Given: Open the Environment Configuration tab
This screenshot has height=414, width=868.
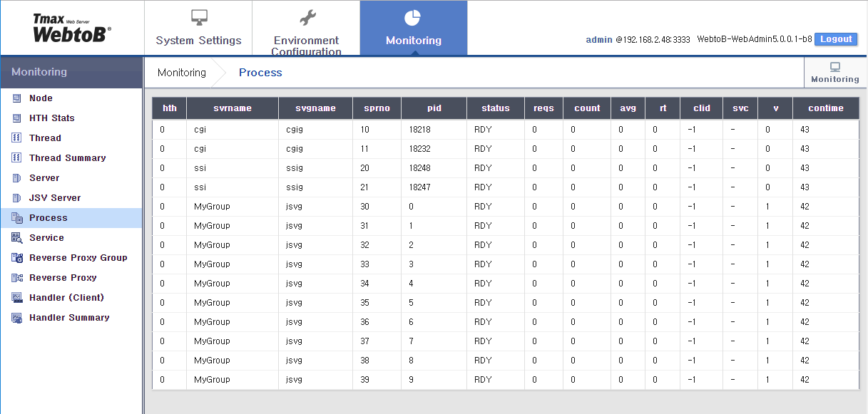Looking at the screenshot, I should (306, 28).
